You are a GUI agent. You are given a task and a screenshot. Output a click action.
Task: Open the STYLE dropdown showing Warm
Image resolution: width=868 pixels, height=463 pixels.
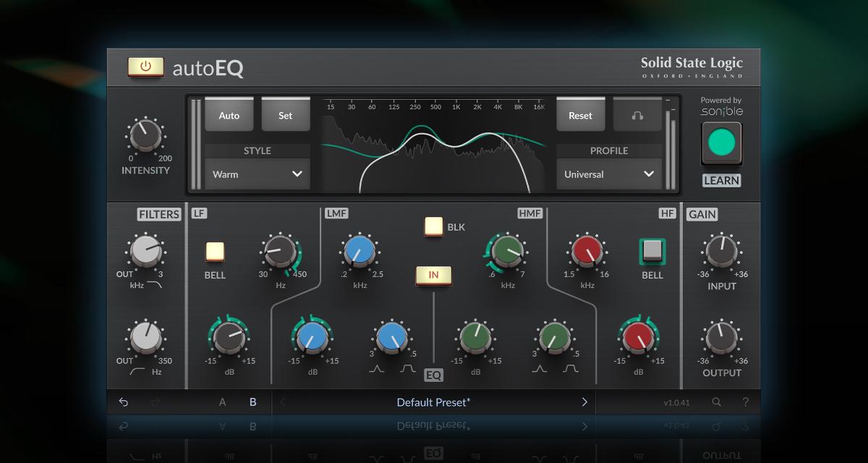click(x=257, y=174)
